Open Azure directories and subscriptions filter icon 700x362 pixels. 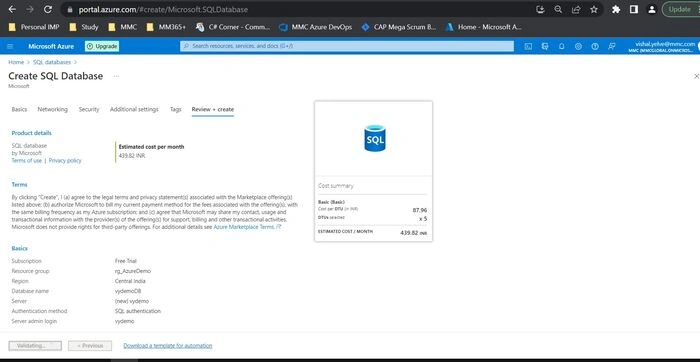(545, 46)
